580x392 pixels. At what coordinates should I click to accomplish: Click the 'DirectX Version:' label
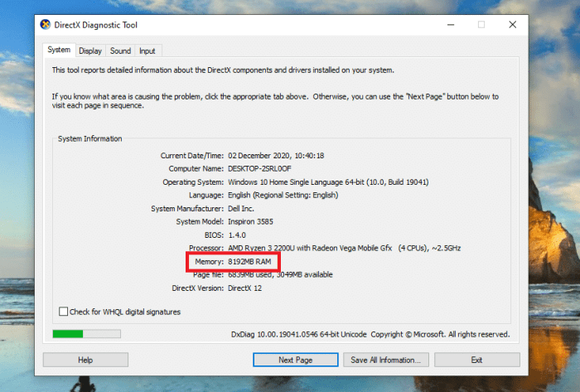pyautogui.click(x=197, y=288)
